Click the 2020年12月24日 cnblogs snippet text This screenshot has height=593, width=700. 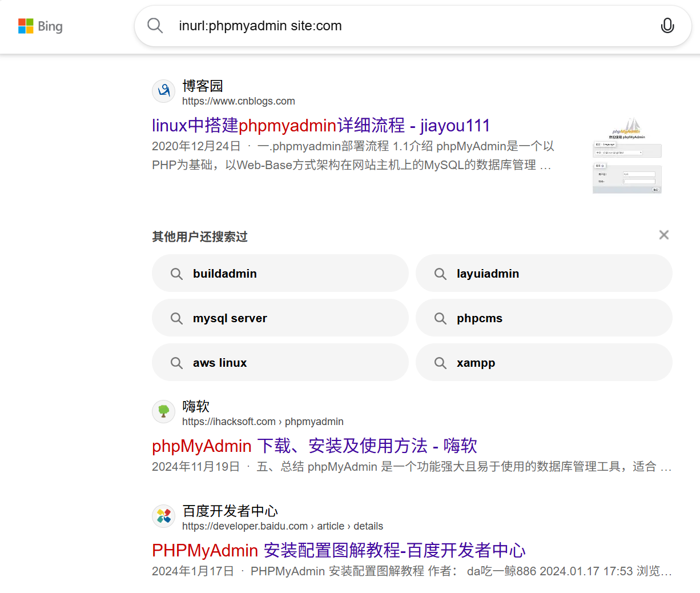[x=353, y=155]
